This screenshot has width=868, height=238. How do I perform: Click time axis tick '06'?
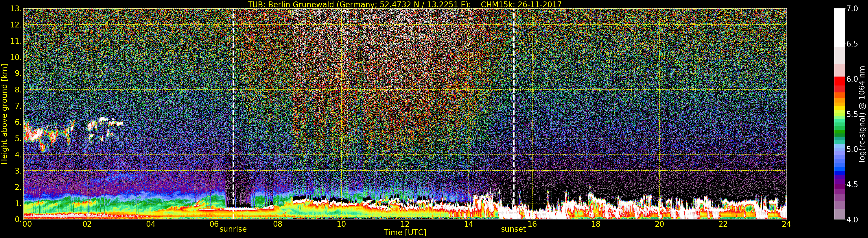tap(214, 224)
